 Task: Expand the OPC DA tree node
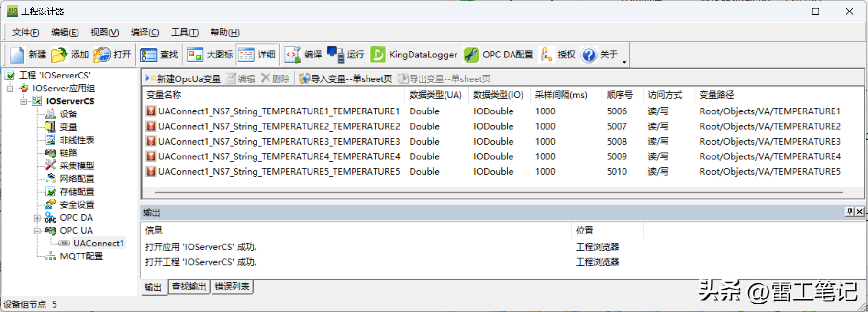click(x=37, y=218)
